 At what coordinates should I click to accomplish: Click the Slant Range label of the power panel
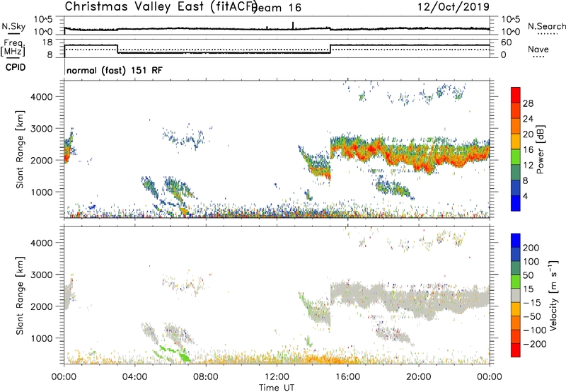[20, 149]
